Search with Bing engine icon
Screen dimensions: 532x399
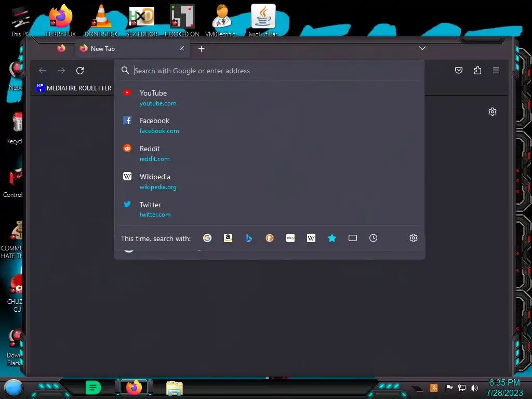pos(249,238)
